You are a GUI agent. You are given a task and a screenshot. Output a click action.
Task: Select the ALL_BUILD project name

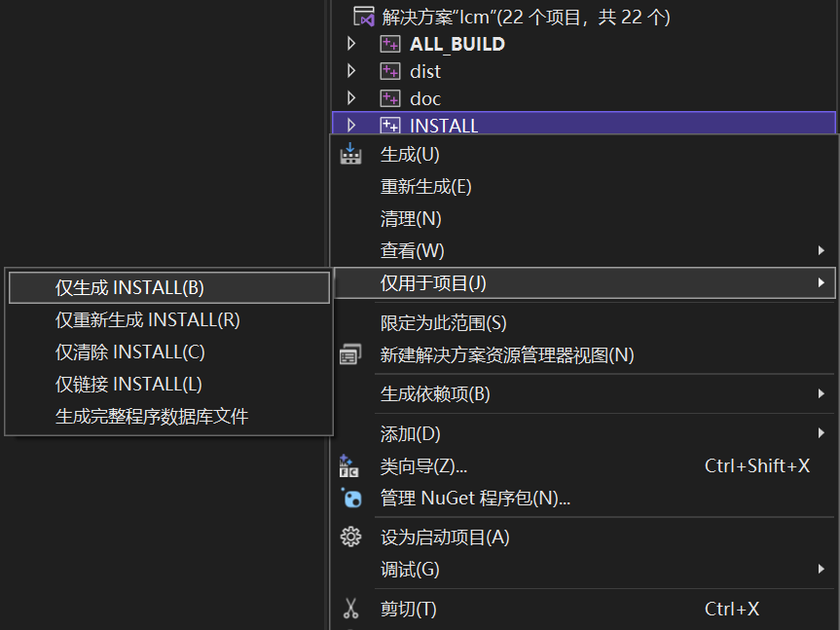(x=457, y=44)
